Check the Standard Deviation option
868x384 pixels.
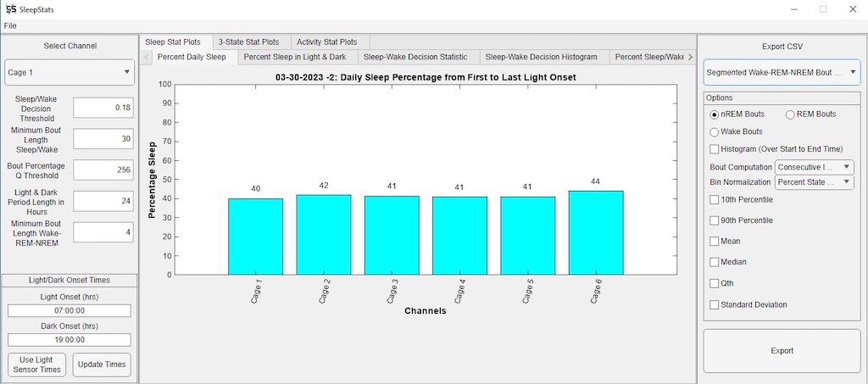click(715, 304)
